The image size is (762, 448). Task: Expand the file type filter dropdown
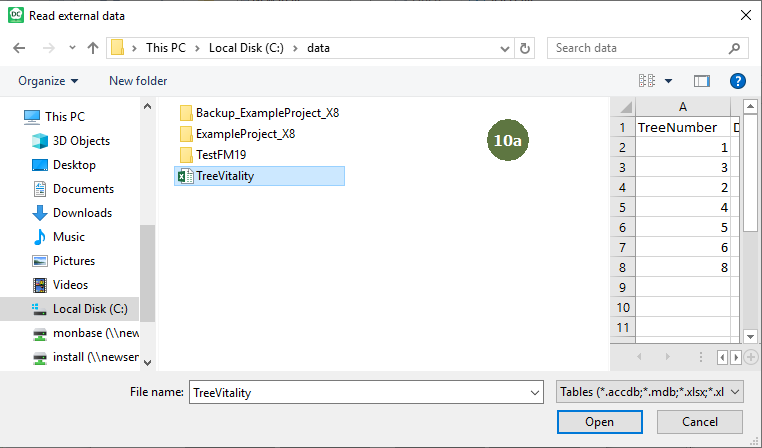(736, 393)
